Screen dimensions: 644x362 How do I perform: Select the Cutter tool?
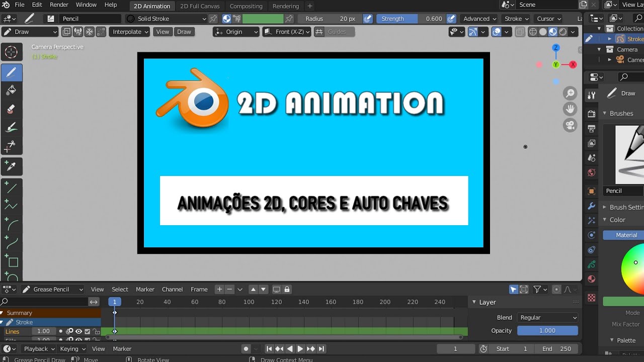pos(11,146)
